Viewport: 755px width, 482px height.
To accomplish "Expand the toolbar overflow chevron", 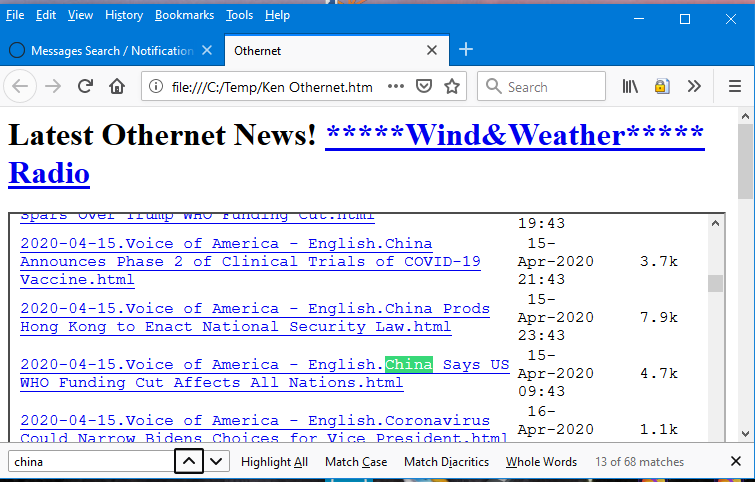I will [x=694, y=87].
